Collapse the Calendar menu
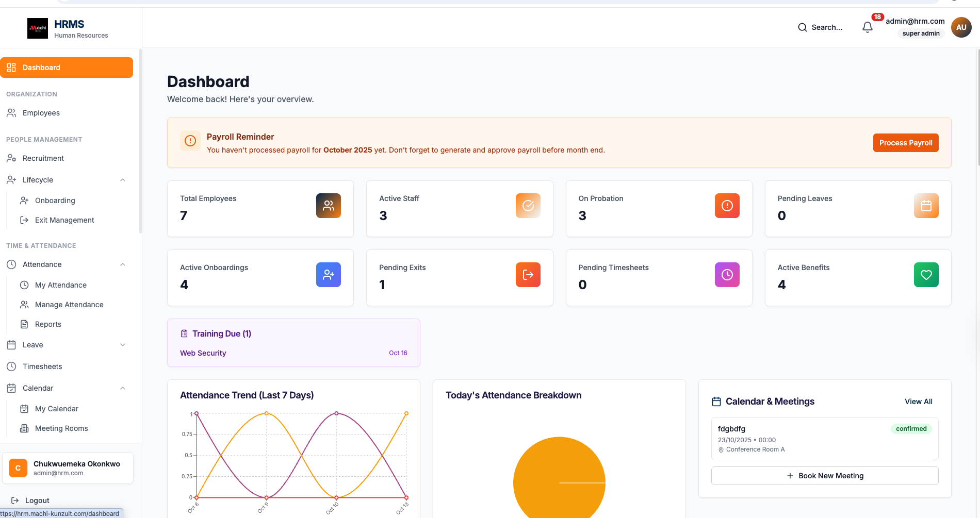 (x=123, y=388)
